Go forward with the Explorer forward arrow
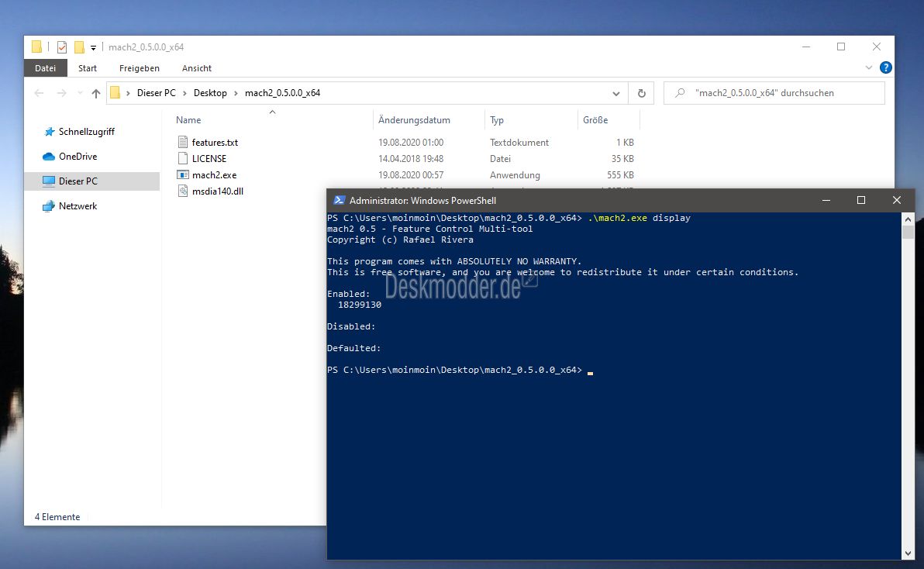Screen dimensions: 924x569 tap(61, 93)
